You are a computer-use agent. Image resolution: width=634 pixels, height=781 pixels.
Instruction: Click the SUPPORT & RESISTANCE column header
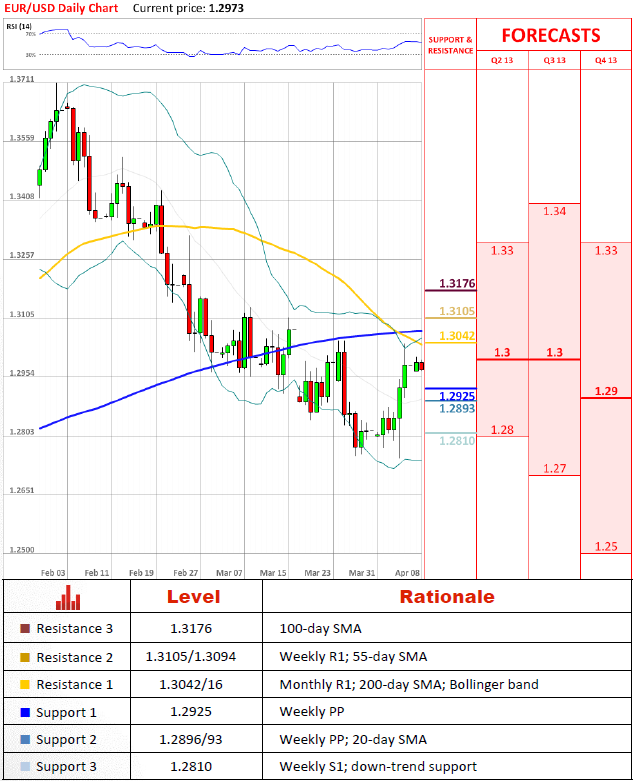point(450,45)
